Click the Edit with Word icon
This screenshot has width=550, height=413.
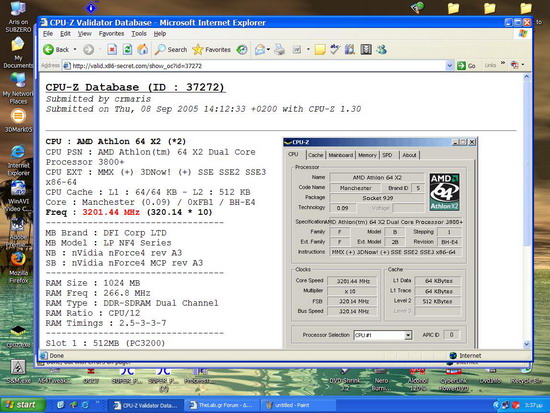[297, 49]
